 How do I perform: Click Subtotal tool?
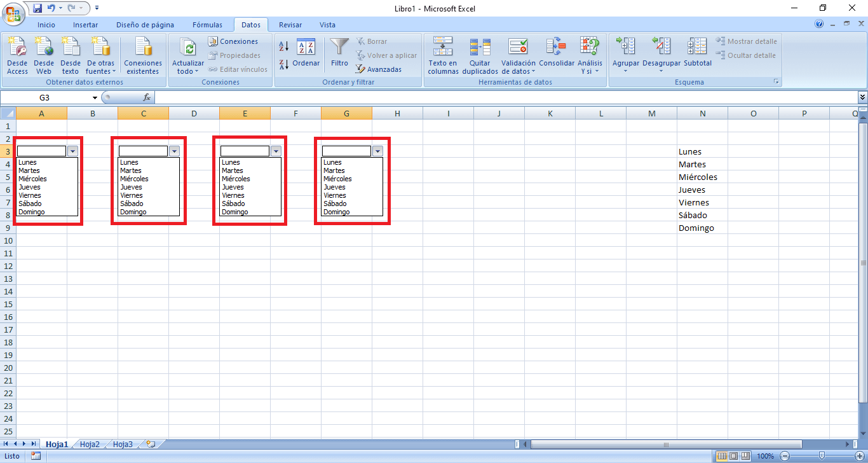point(698,53)
